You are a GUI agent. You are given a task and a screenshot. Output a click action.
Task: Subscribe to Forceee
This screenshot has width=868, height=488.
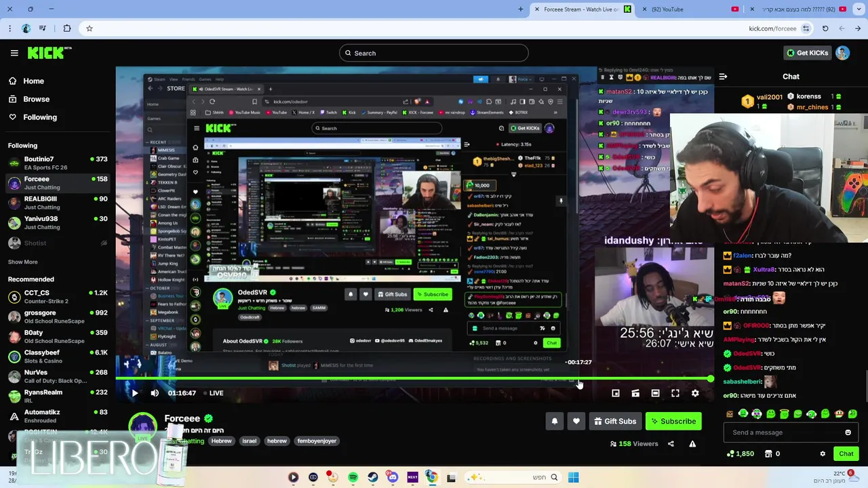pyautogui.click(x=673, y=421)
